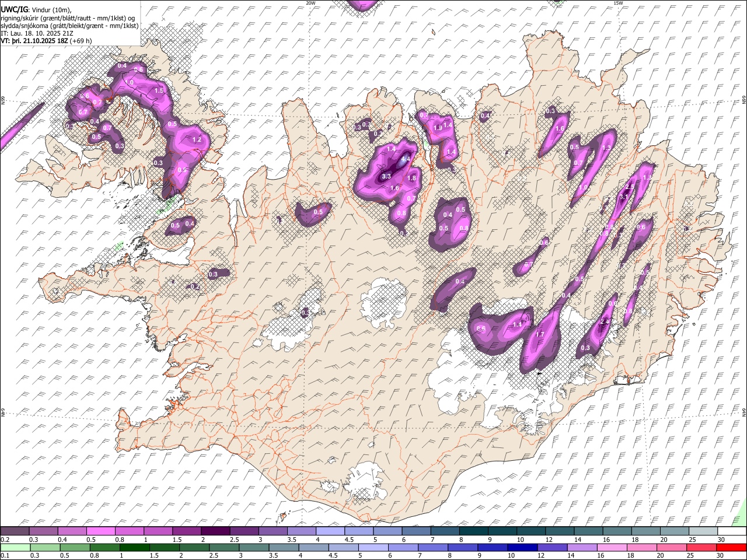This screenshot has height=560, width=747.
Task: Click the 1.8 snowfall value on the map
Action: [x=411, y=178]
